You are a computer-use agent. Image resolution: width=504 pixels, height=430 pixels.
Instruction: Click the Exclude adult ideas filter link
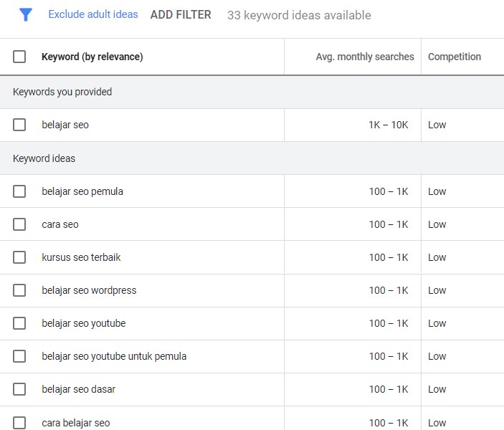pyautogui.click(x=93, y=14)
